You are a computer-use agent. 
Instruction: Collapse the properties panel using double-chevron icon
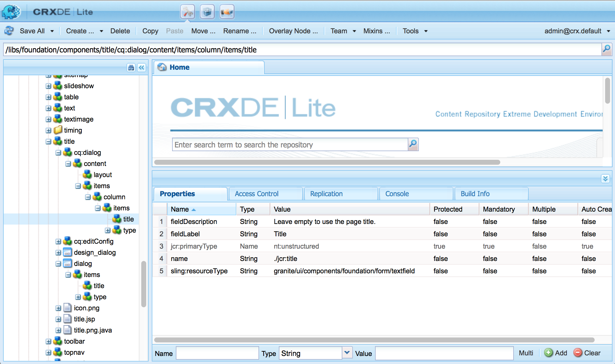605,179
